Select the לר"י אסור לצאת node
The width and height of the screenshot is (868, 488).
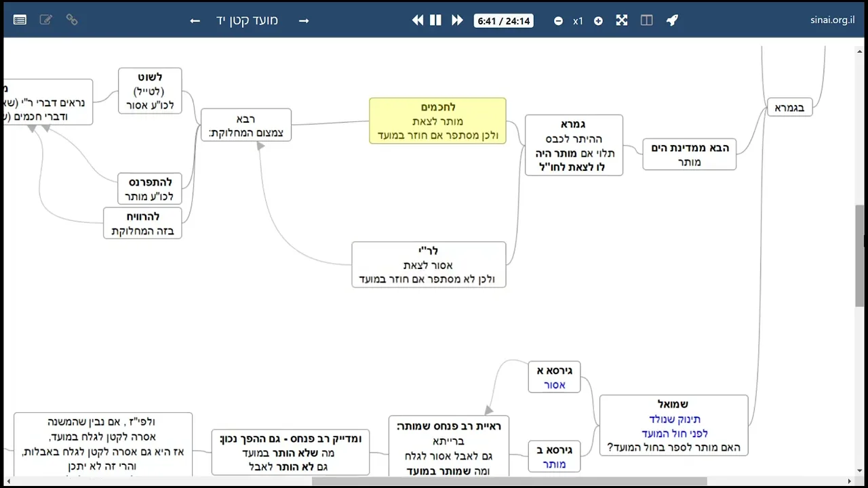click(429, 264)
